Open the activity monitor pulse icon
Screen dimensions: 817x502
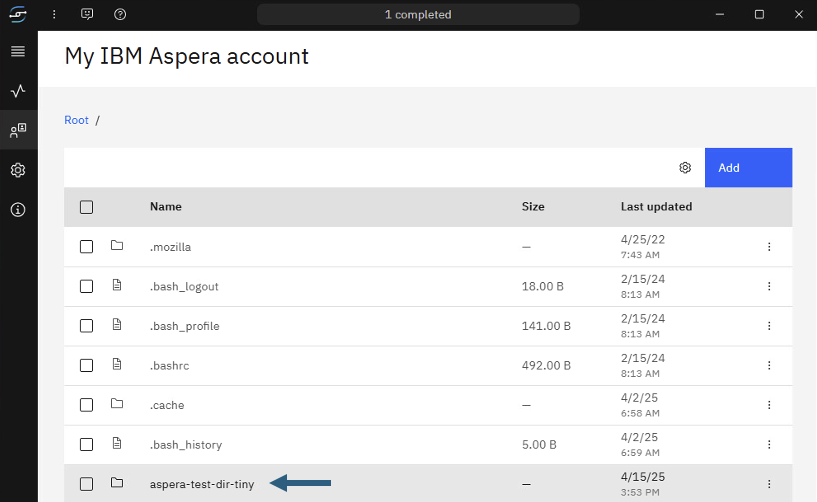[18, 91]
